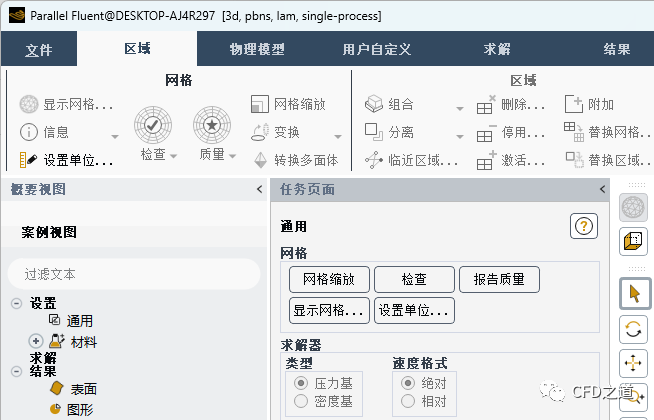Screen dimensions: 654x420
Task: Click the orange cube view icon
Action: pyautogui.click(x=633, y=241)
